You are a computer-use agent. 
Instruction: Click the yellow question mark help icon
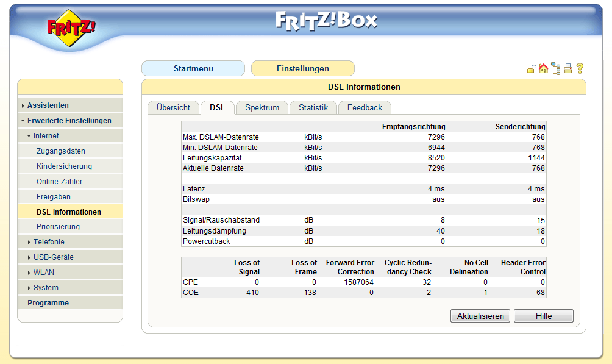[580, 69]
